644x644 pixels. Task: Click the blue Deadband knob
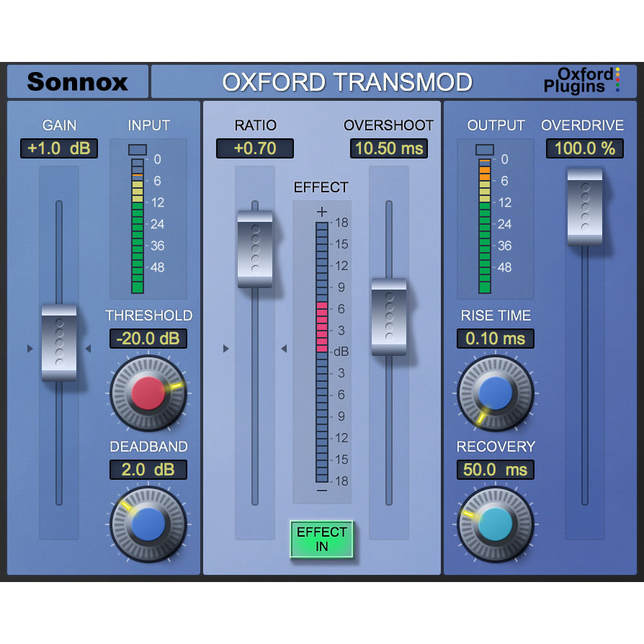(148, 524)
